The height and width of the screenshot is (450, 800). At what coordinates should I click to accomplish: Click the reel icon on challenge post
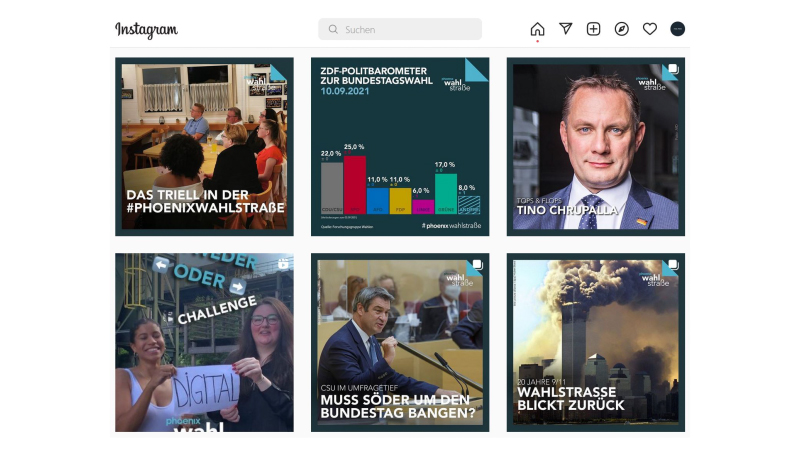click(283, 264)
